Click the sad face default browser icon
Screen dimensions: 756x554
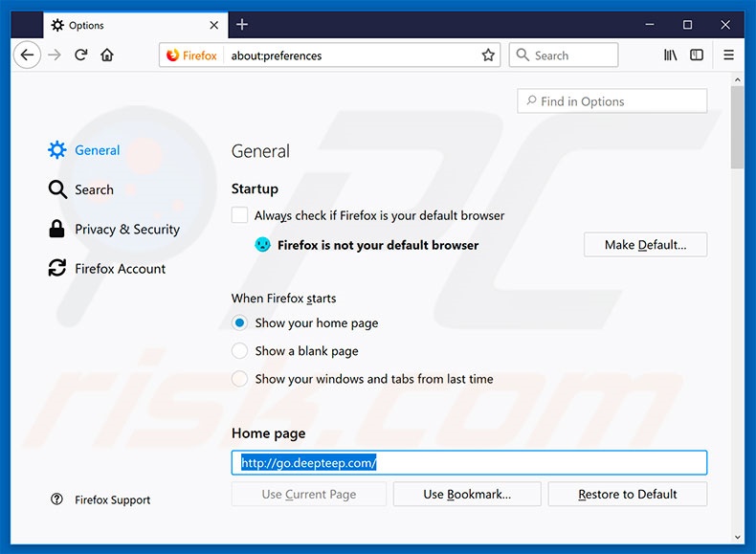point(262,244)
